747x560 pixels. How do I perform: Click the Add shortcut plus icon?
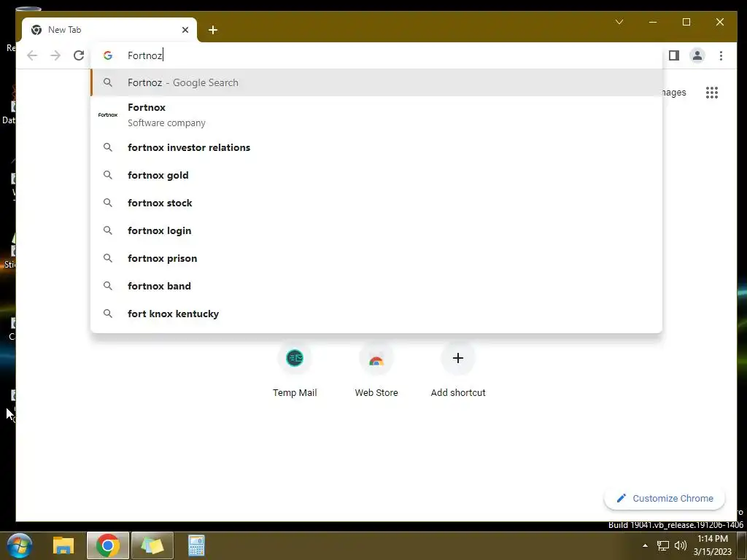(458, 358)
